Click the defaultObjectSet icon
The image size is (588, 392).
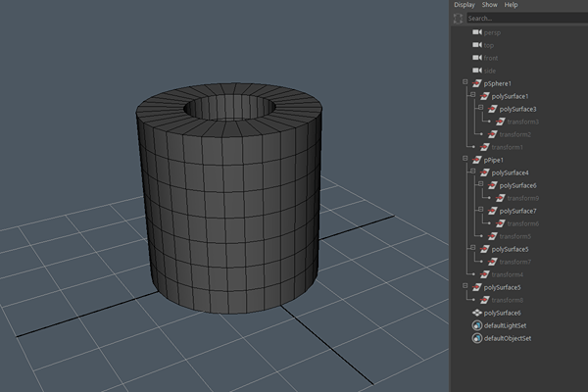tap(477, 338)
